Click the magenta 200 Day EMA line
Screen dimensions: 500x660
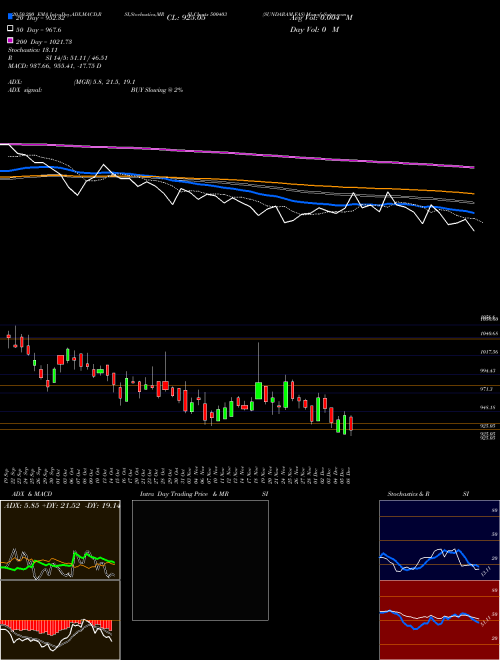[236, 153]
